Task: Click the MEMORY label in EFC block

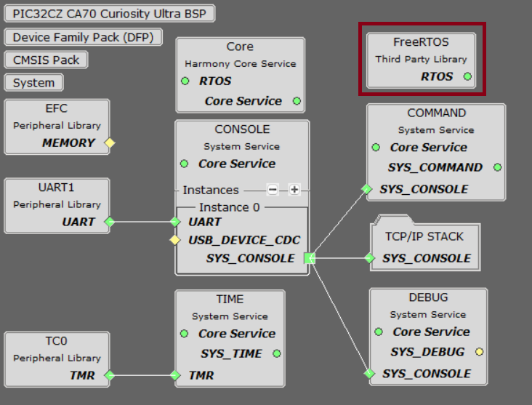Action: tap(68, 143)
